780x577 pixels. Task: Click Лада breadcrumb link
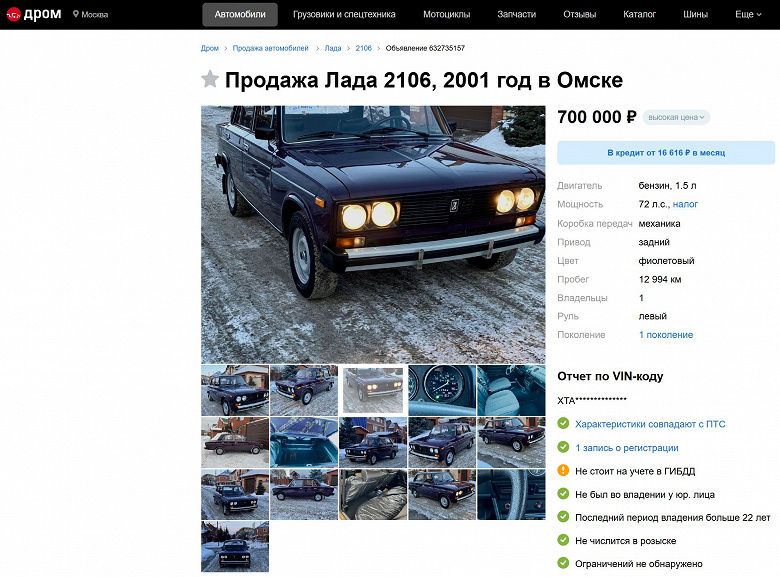(x=333, y=48)
